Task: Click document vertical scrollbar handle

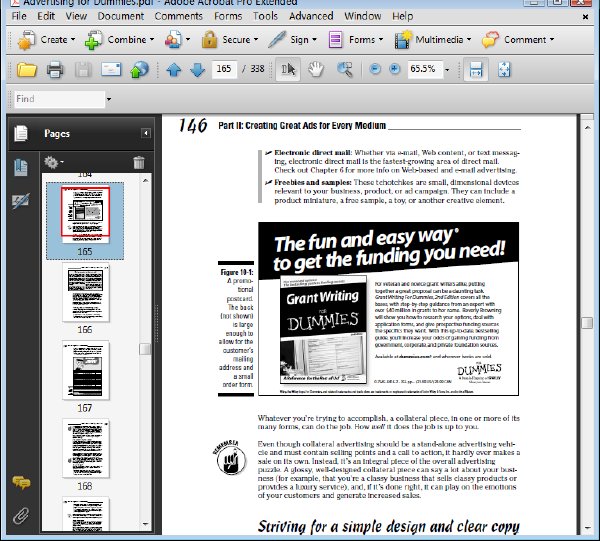Action: [587, 323]
